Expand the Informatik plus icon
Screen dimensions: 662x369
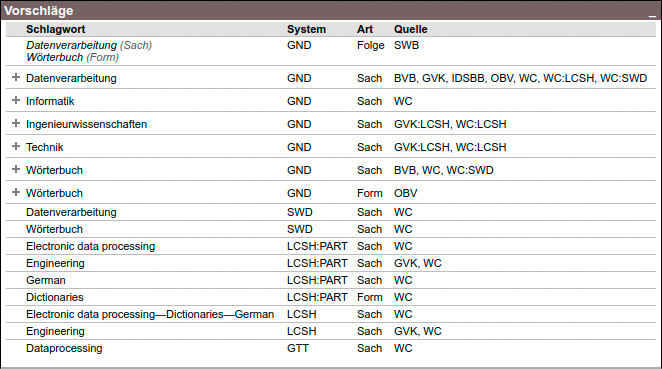16,100
